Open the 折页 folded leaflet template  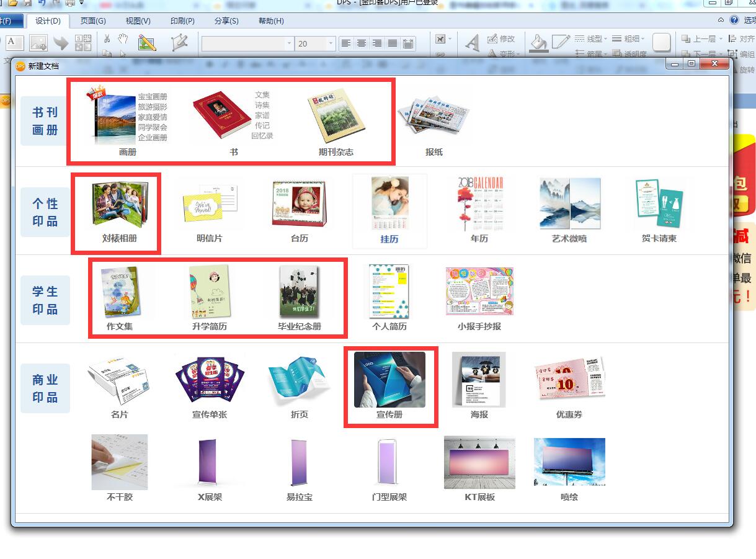coord(299,387)
